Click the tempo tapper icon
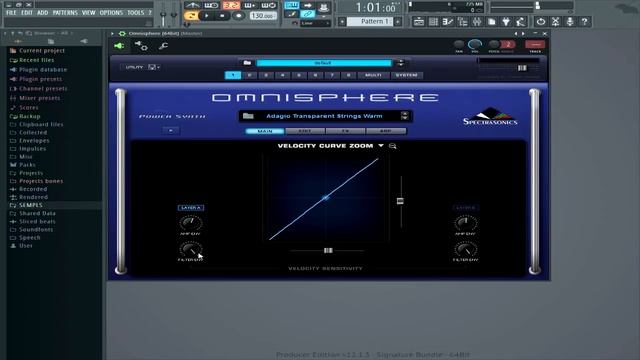640x360 pixels. click(521, 21)
